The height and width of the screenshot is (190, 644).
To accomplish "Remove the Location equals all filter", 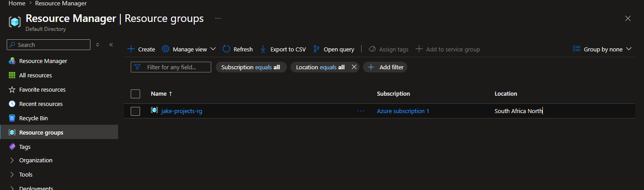I will (354, 67).
